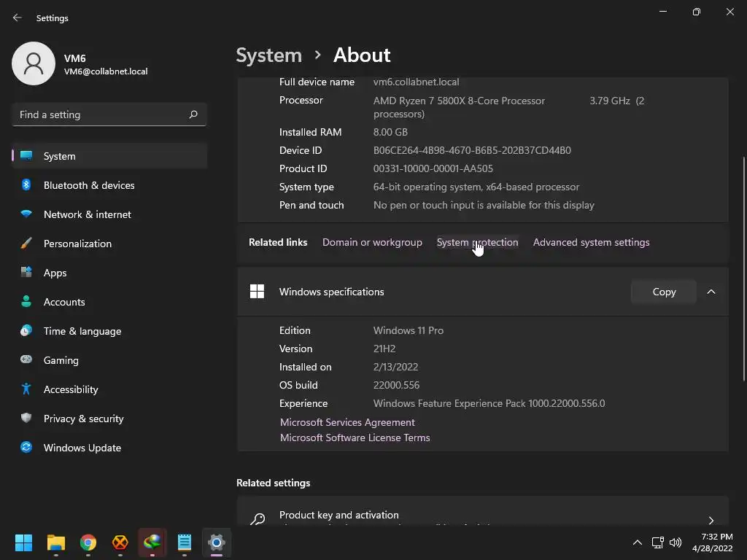Click the Installed on date 2/13/2022
Screen dimensions: 747x560
point(395,367)
